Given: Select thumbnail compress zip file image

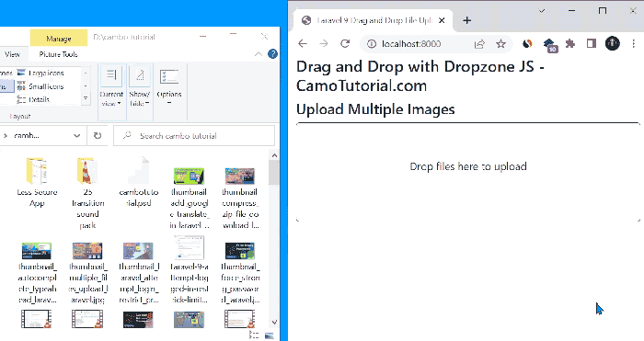Looking at the screenshot, I should [x=240, y=198].
